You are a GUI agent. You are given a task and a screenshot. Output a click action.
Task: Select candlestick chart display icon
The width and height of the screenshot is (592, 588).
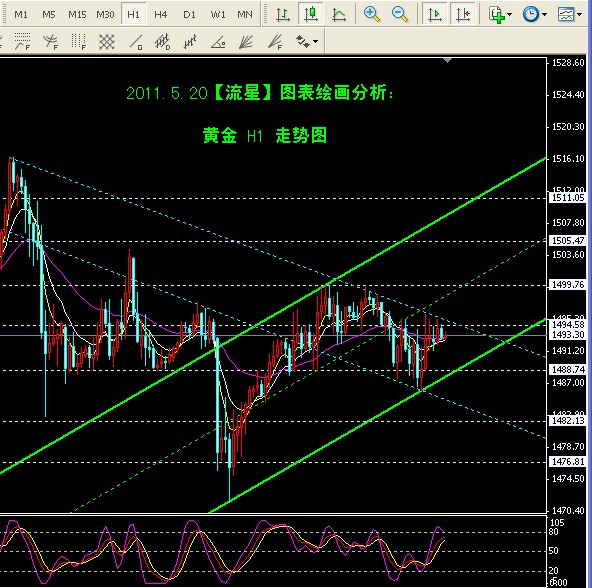tap(311, 14)
